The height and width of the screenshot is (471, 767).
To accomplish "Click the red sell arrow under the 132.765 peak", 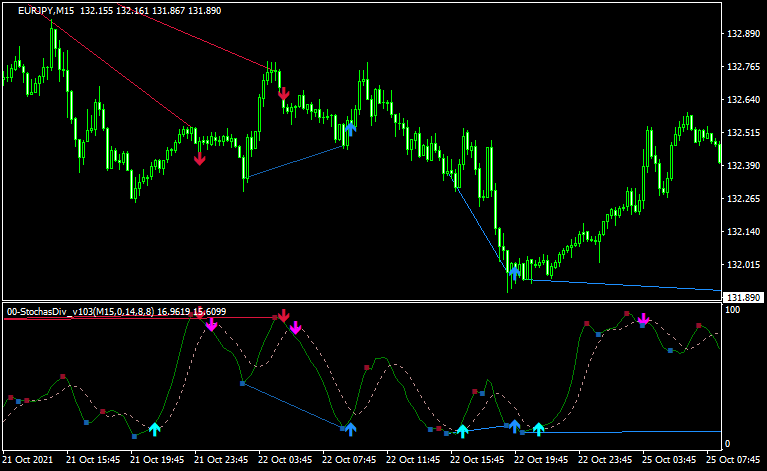I will point(284,94).
